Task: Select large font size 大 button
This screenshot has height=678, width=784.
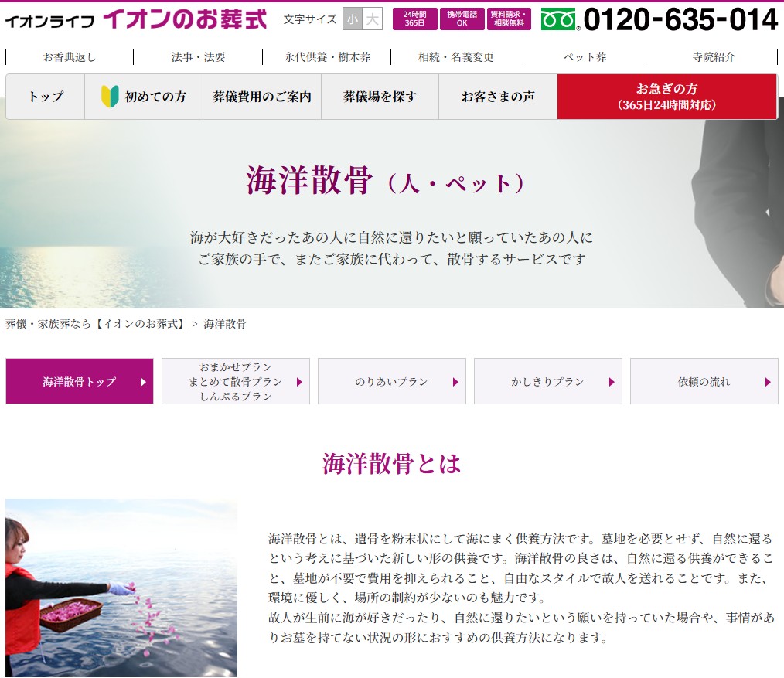Action: 373,19
